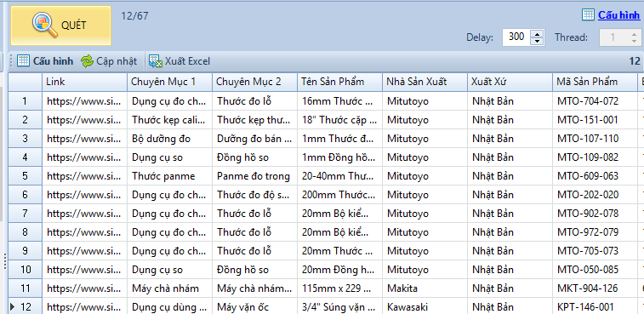The height and width of the screenshot is (314, 644).
Task: Click the Link column header
Action: pyautogui.click(x=84, y=82)
